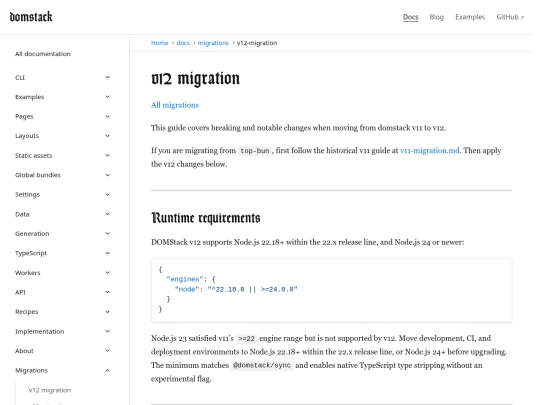Viewport: 540px width, 405px height.
Task: Expand the TypeScript section chevron
Action: pos(107,253)
